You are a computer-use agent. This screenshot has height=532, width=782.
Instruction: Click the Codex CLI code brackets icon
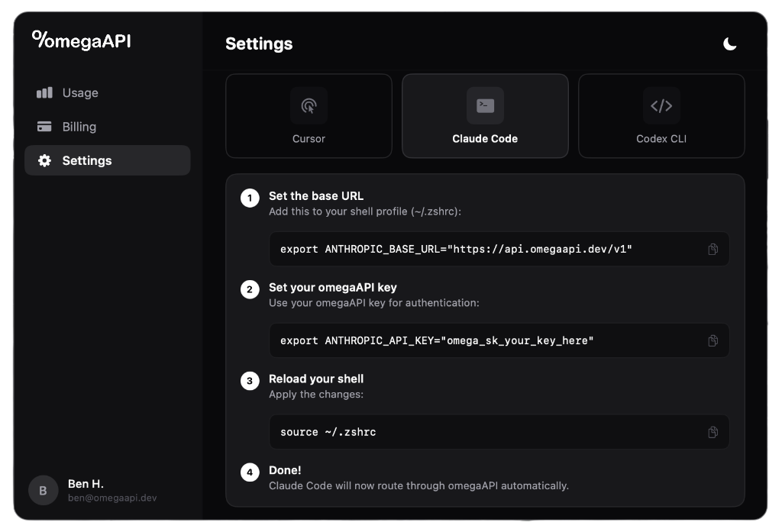click(x=661, y=105)
